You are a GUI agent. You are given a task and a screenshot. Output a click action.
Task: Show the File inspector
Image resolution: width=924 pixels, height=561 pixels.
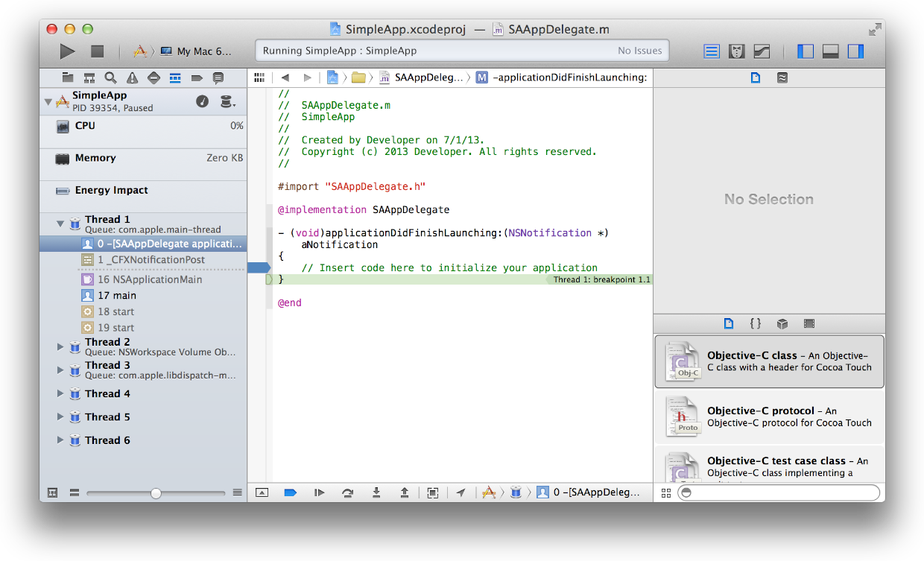click(x=756, y=77)
